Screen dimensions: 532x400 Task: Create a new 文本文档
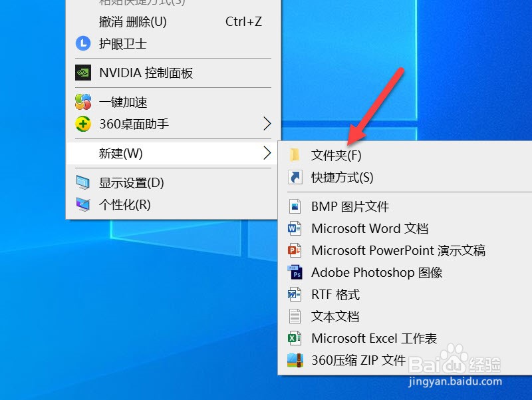pos(406,316)
